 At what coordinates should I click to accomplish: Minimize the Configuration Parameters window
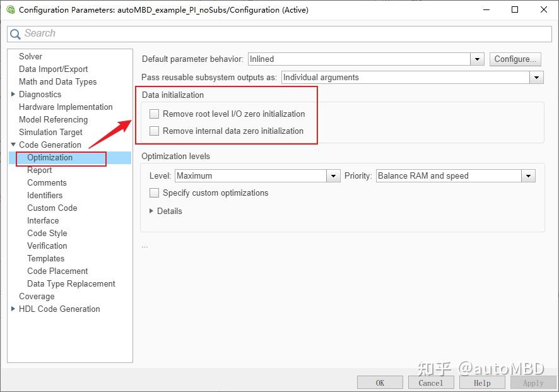(x=486, y=9)
